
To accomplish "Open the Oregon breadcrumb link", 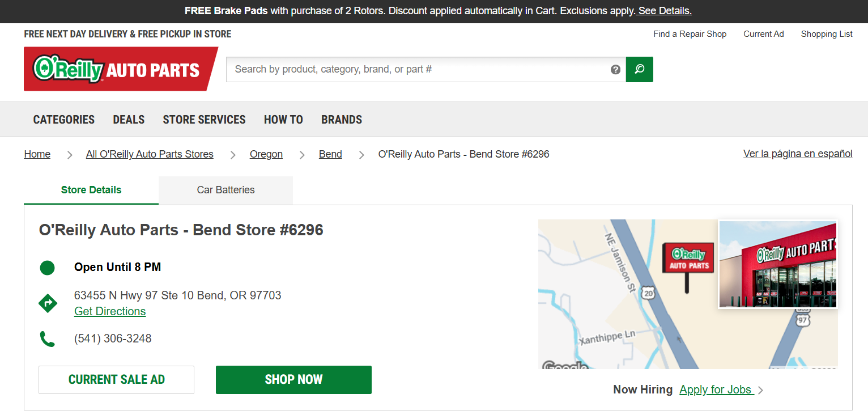I will click(266, 154).
